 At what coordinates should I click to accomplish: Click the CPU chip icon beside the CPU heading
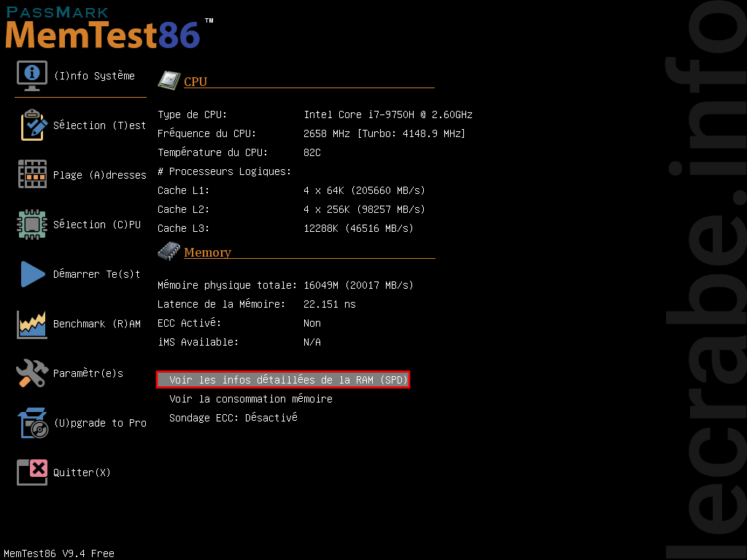tap(169, 80)
